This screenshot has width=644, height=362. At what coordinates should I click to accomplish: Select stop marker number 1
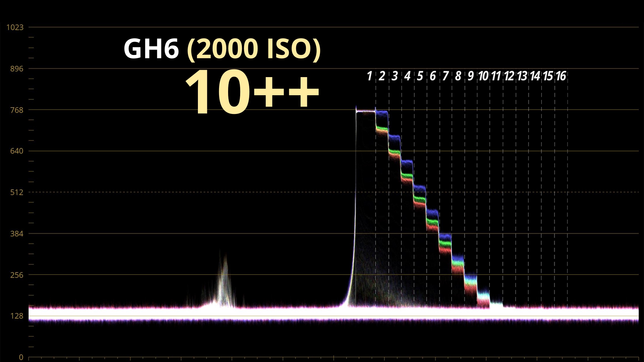369,76
